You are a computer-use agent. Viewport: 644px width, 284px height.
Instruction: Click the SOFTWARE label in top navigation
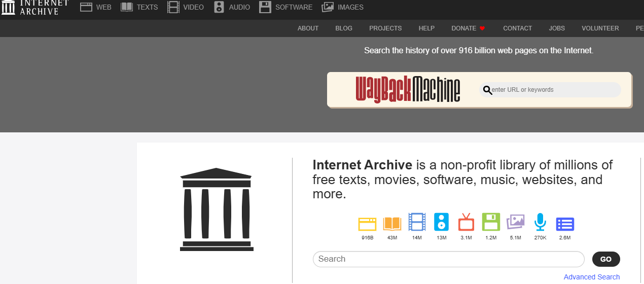pos(294,8)
